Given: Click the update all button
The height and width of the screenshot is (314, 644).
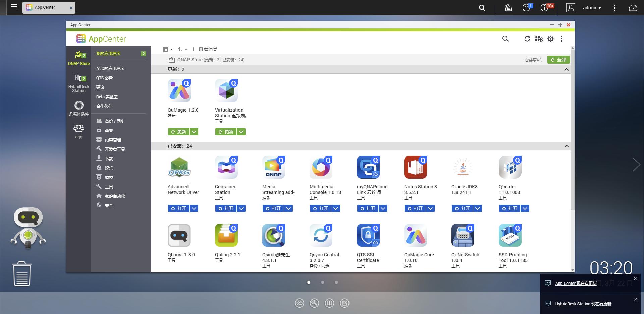Looking at the screenshot, I should pos(558,60).
